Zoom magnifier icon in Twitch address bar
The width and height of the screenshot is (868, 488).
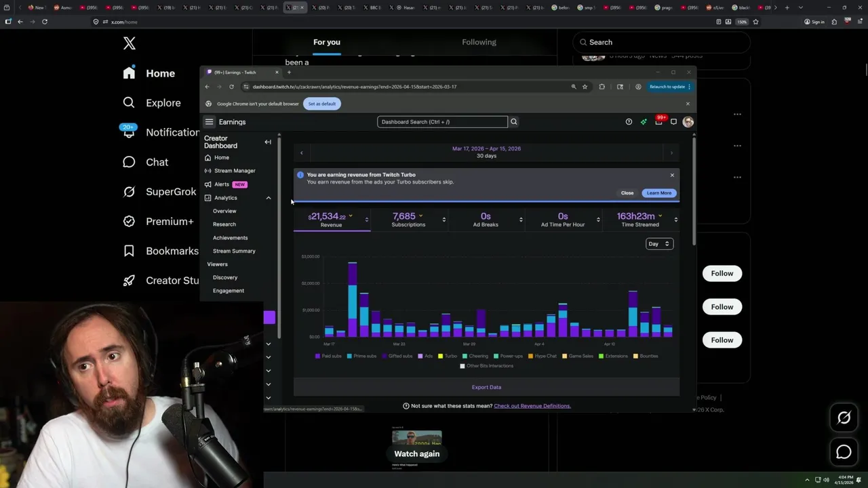574,87
